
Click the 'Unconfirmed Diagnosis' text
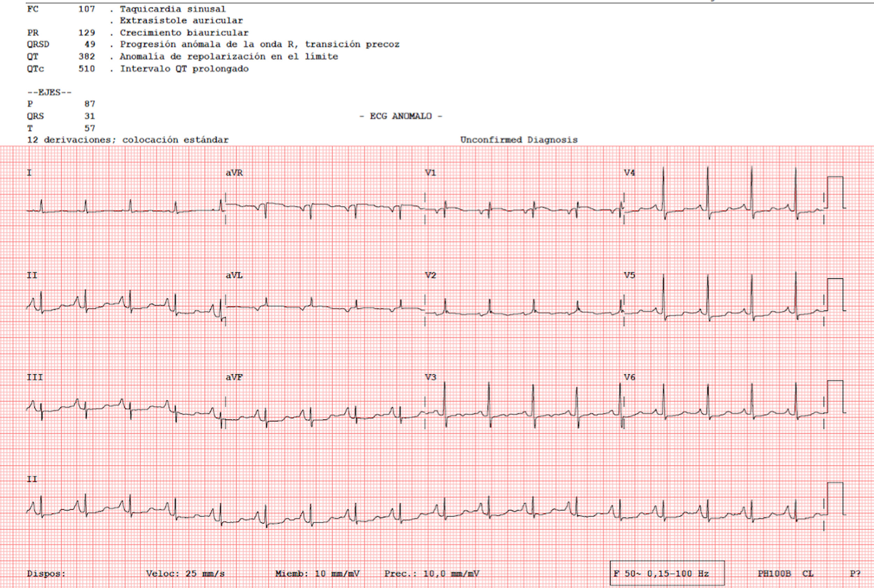click(518, 140)
